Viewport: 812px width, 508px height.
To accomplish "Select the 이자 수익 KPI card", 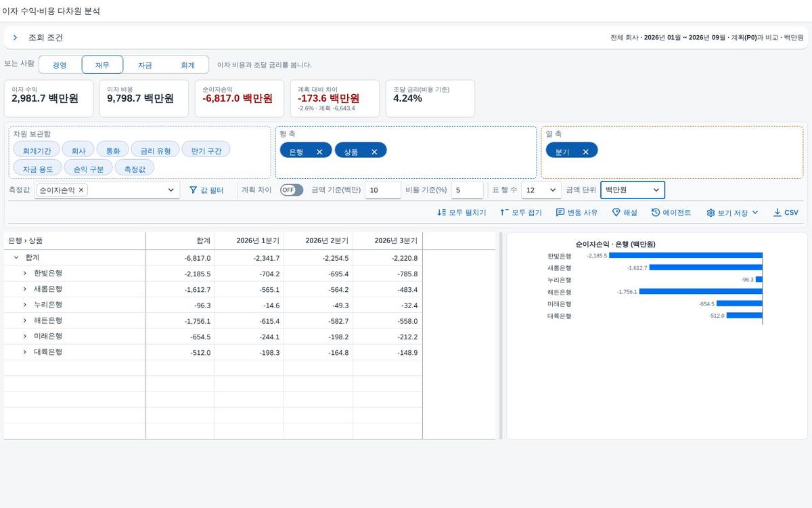I will [49, 98].
